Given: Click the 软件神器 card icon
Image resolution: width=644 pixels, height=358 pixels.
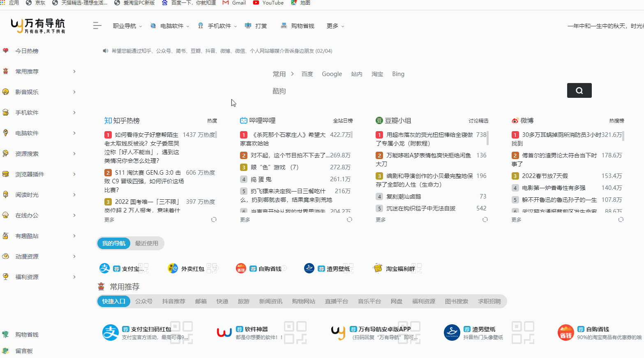Looking at the screenshot, I should pyautogui.click(x=224, y=333).
